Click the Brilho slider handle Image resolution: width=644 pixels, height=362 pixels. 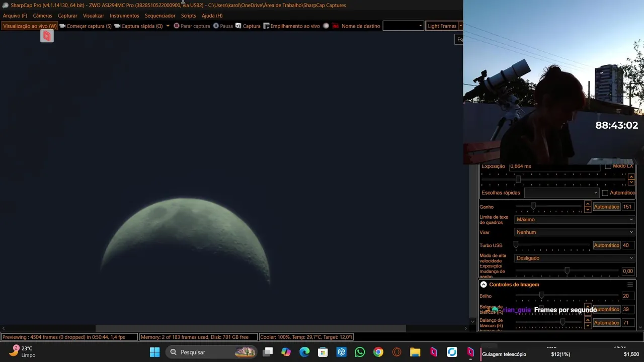(541, 296)
